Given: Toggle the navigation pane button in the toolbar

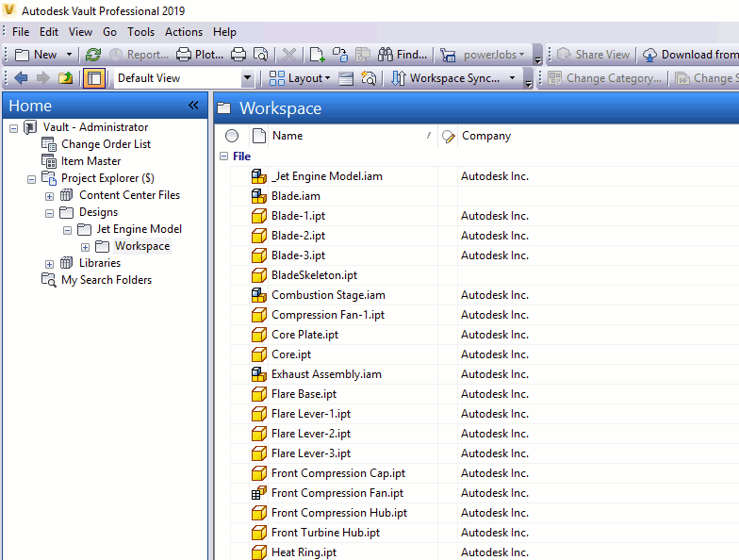Looking at the screenshot, I should point(94,78).
